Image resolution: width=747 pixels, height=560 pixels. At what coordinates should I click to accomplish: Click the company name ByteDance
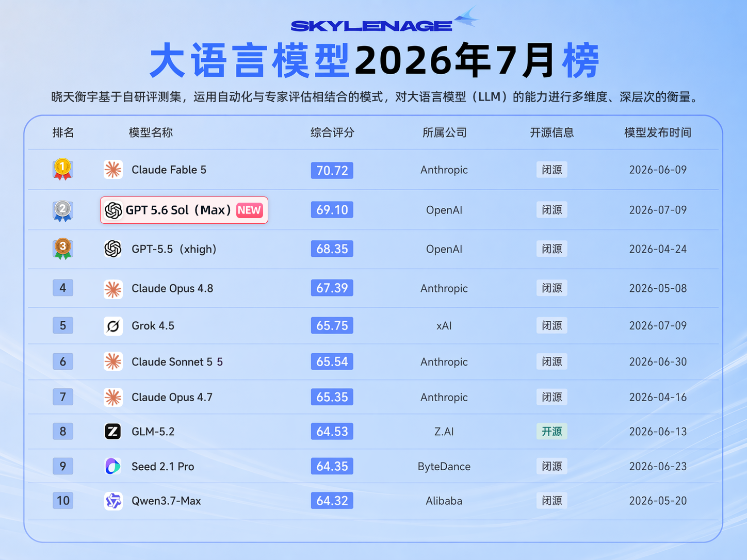(x=444, y=467)
